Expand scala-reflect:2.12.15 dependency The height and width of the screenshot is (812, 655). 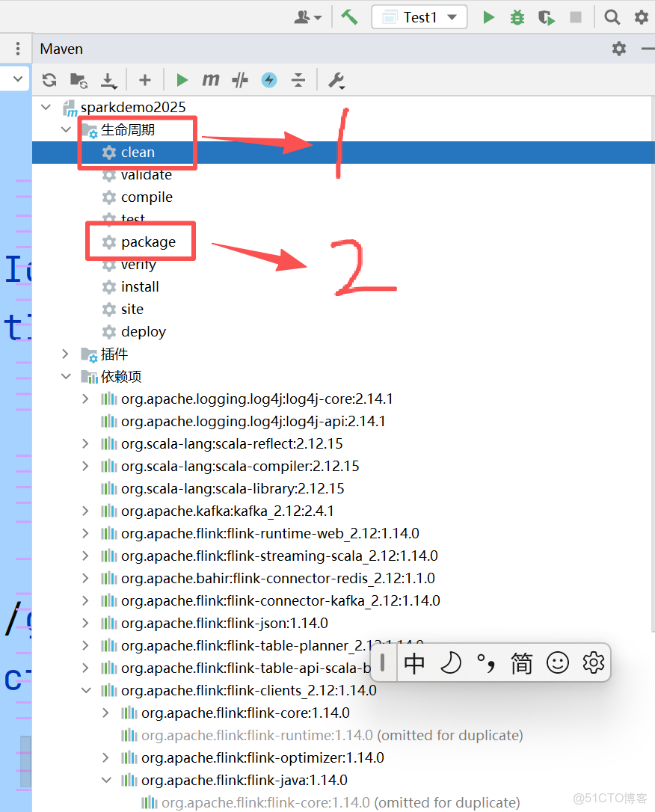(x=86, y=444)
